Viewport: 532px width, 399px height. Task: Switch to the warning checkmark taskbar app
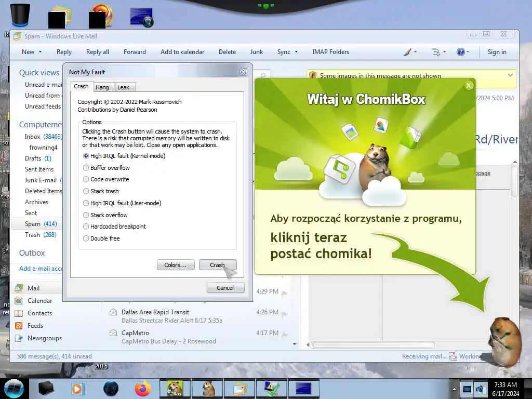click(271, 389)
